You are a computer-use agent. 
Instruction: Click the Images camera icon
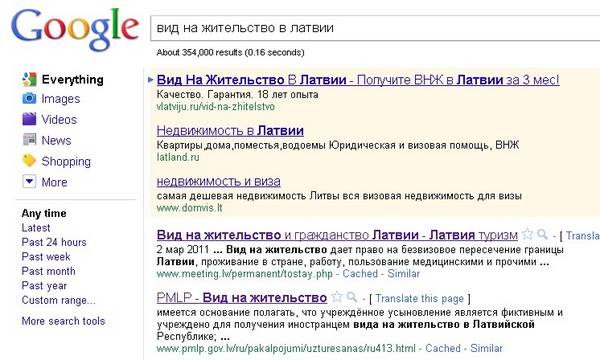(x=29, y=99)
